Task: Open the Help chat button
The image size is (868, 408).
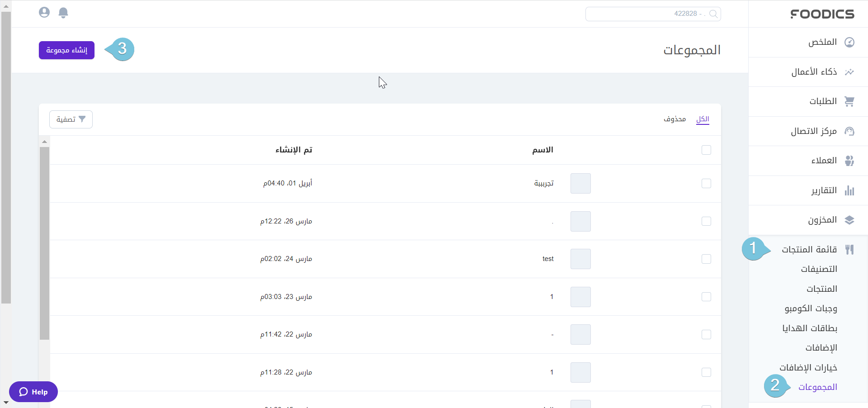Action: pos(33,392)
